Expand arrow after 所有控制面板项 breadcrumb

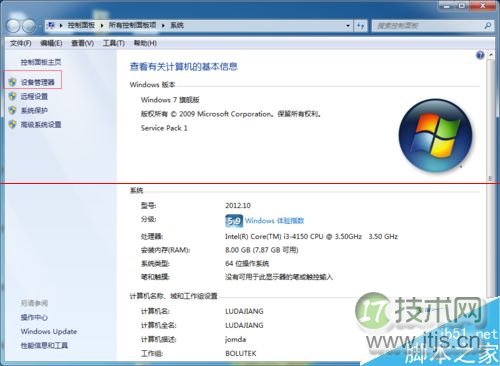[163, 26]
